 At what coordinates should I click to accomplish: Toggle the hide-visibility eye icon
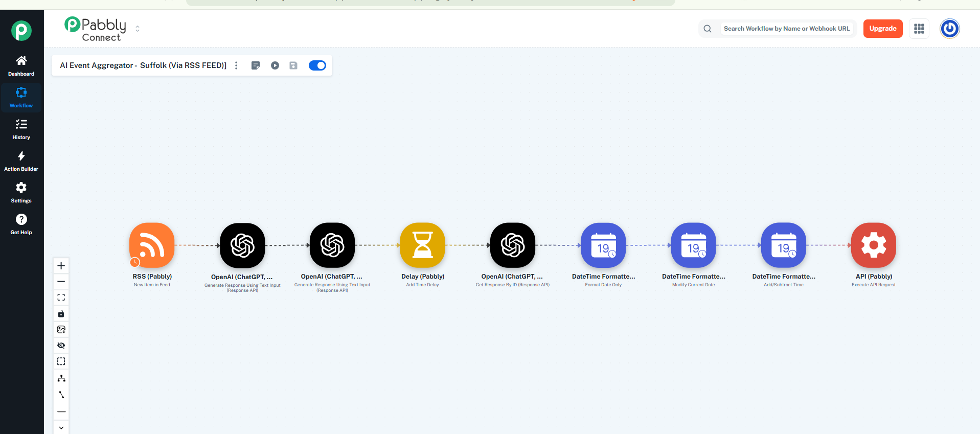[x=61, y=346]
